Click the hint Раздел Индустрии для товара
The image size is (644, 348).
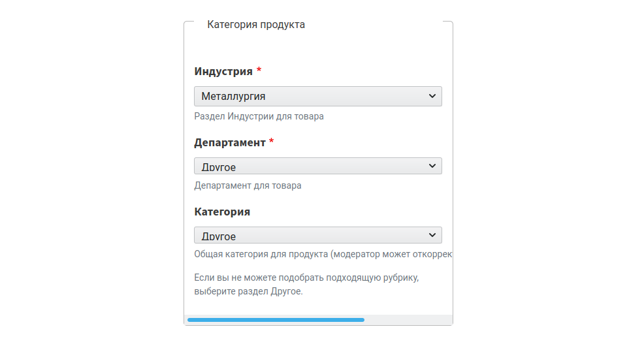point(259,117)
